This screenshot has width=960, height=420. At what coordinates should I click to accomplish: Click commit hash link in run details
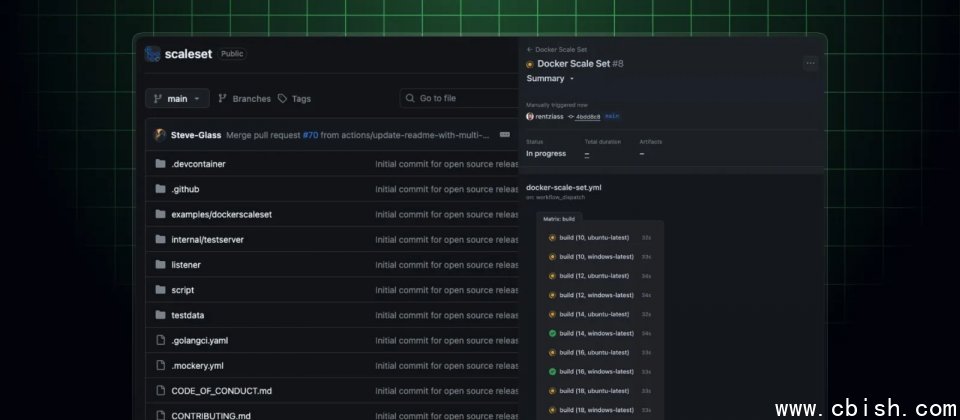click(586, 116)
